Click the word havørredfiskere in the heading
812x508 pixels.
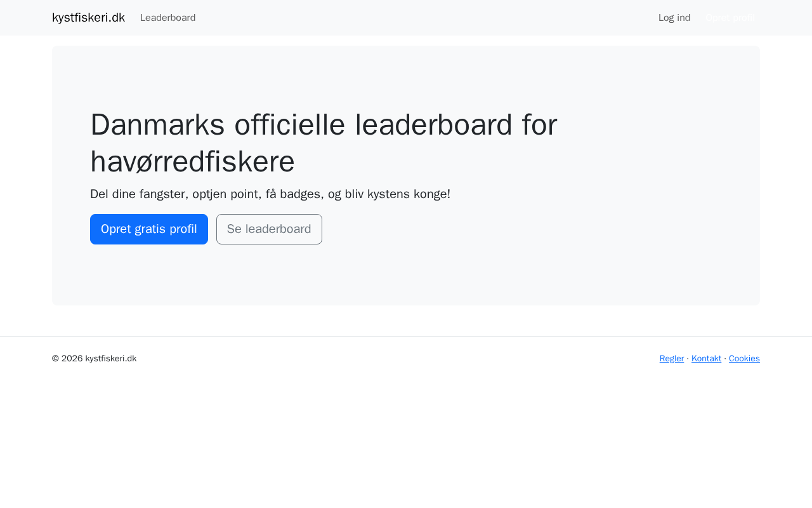pos(192,161)
